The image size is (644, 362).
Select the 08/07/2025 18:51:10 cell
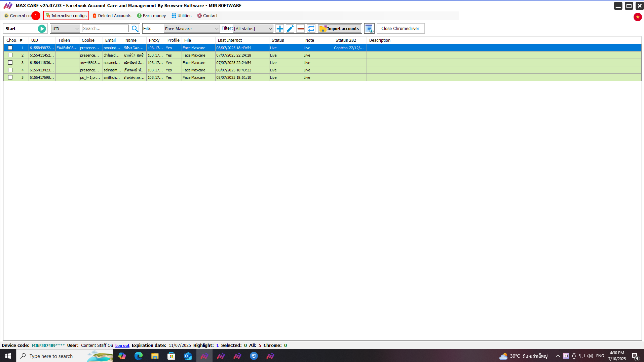tap(242, 77)
